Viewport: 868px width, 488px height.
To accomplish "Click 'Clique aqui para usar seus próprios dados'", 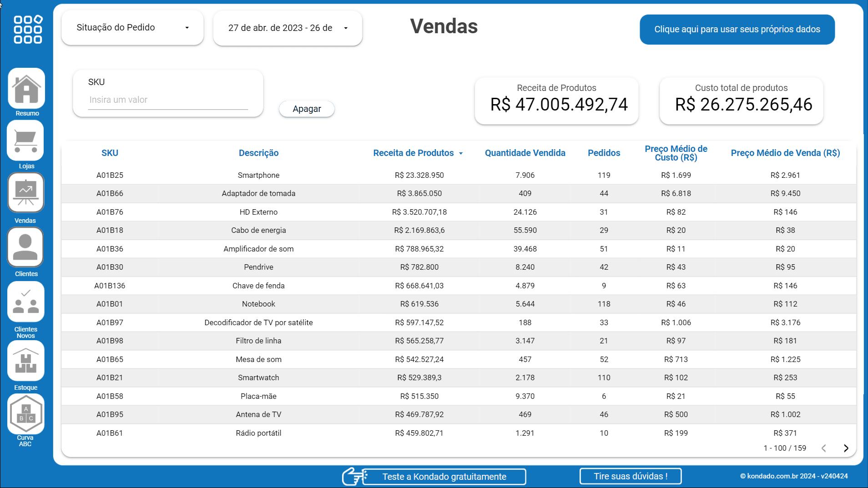I will point(737,30).
